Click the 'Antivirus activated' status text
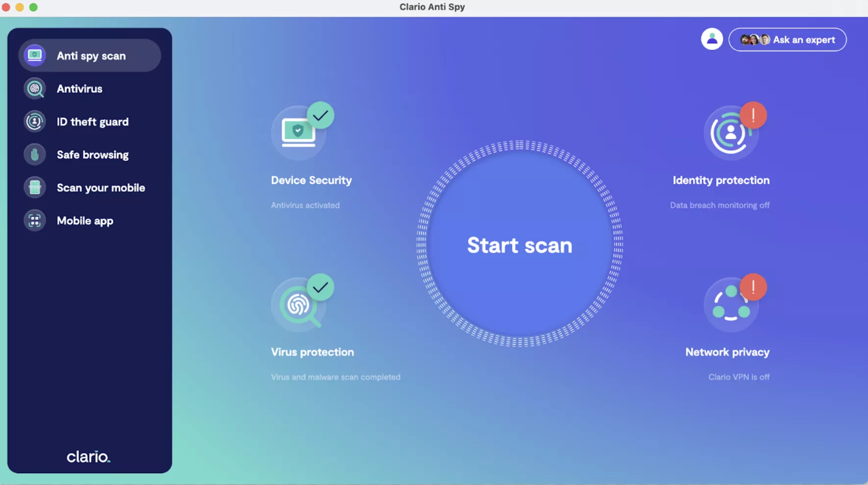 [305, 205]
